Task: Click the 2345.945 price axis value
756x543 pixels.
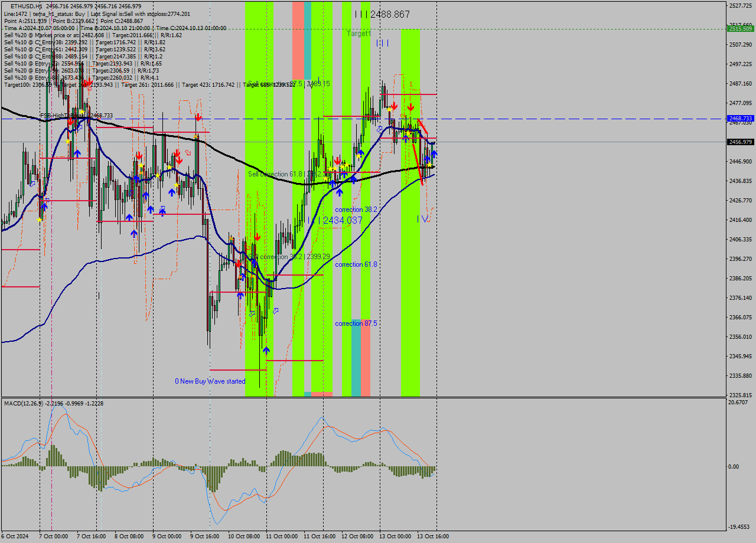Action: pos(740,356)
